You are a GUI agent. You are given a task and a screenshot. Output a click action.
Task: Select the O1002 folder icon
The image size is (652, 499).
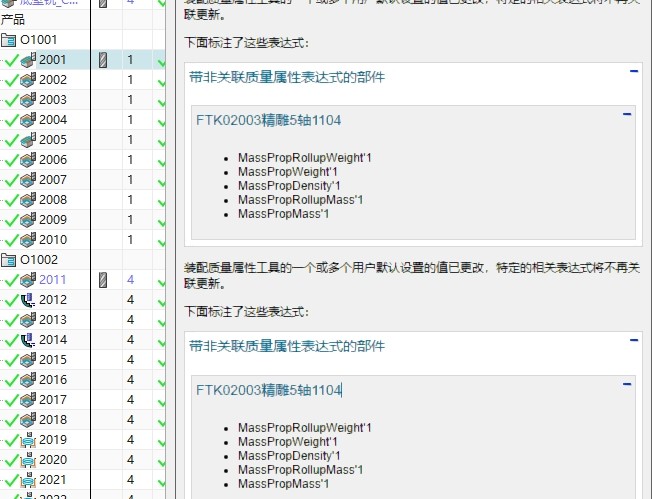click(9, 260)
